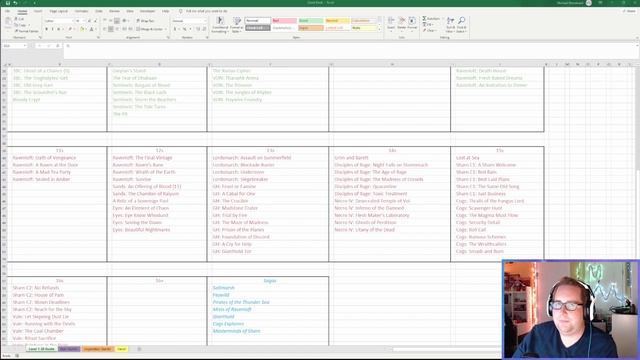This screenshot has height=360, width=640.
Task: Click the New Sheet plus icon
Action: 139,349
